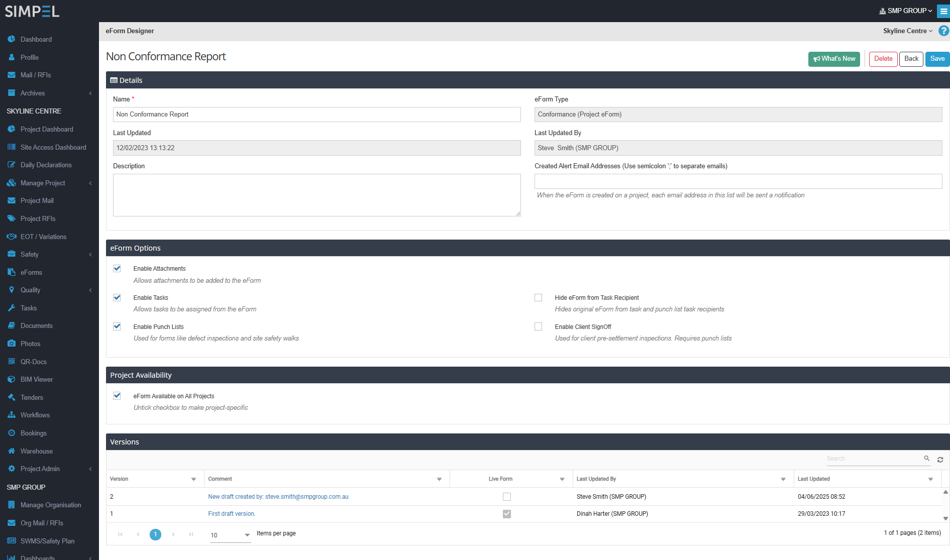Save the eForm
Viewport: 950px width, 560px height.
[937, 59]
